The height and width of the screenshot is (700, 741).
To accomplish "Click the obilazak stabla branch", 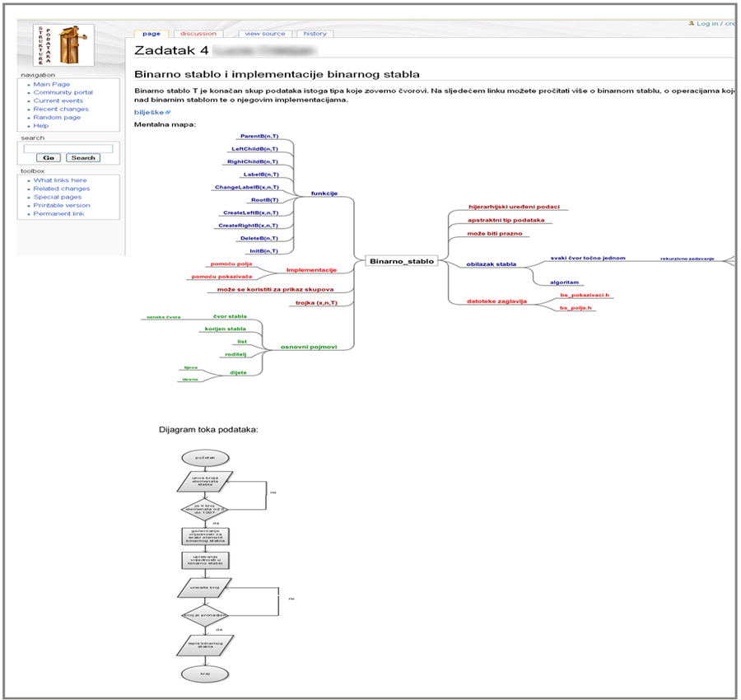I will pyautogui.click(x=491, y=264).
